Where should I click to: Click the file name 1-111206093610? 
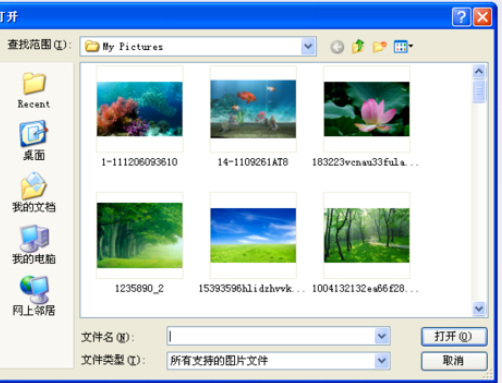(140, 162)
